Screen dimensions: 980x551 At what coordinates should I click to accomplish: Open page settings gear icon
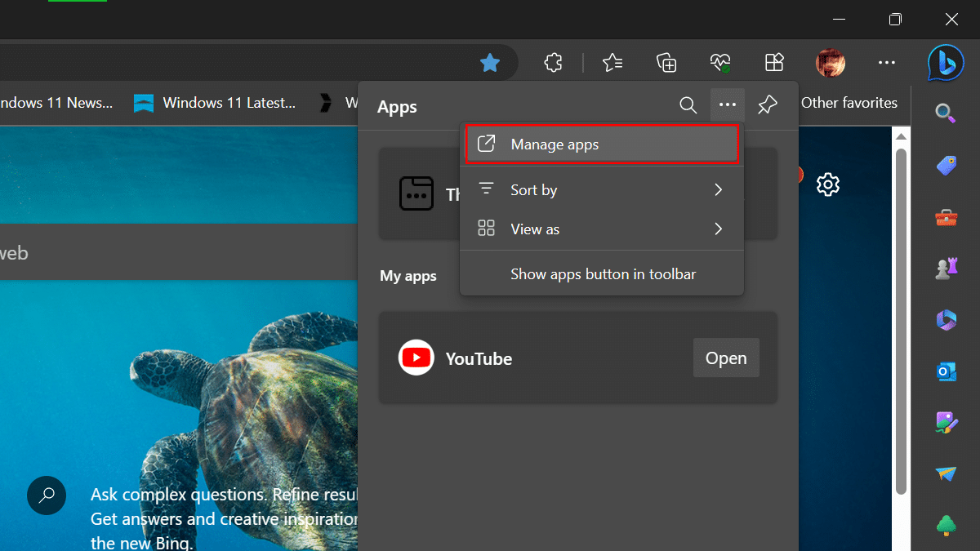(828, 184)
